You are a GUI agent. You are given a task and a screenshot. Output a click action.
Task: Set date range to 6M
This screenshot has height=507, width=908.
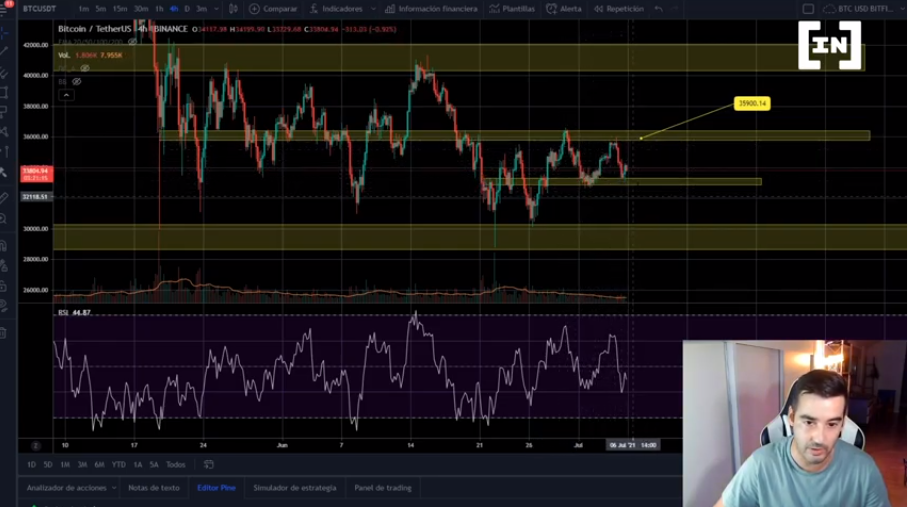click(x=100, y=465)
